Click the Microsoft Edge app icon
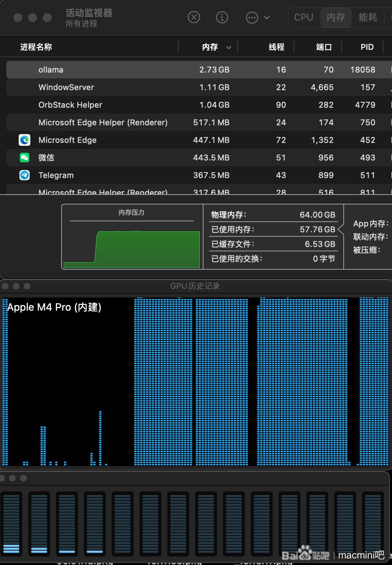Image resolution: width=392 pixels, height=565 pixels. pyautogui.click(x=25, y=140)
